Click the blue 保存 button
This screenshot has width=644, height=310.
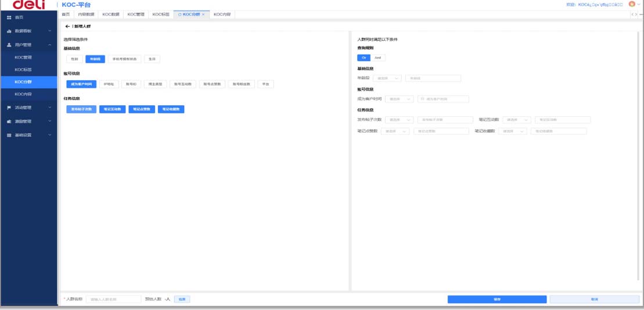coord(497,299)
